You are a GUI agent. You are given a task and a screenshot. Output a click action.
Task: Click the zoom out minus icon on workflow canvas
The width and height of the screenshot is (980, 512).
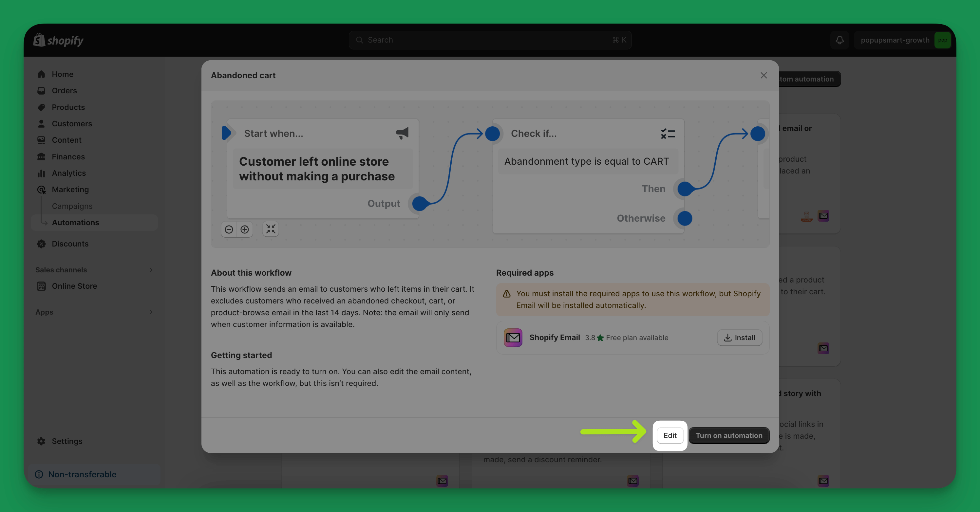[229, 229]
